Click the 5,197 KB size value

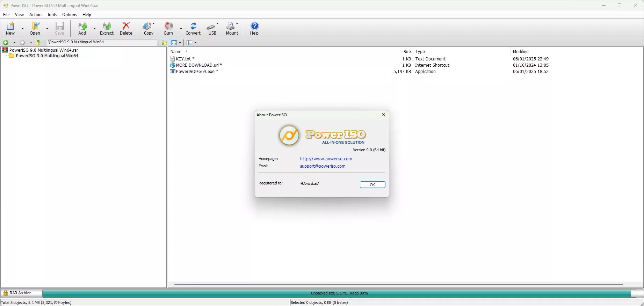point(402,72)
